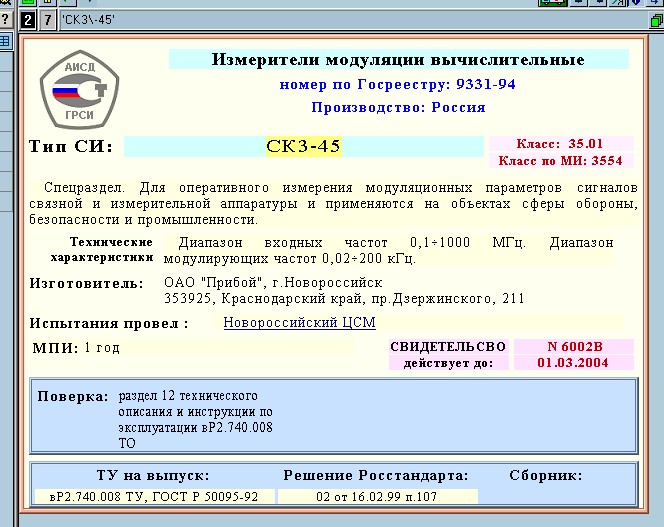
Task: Click the 'Технические характеристики' label
Action: 102,250
